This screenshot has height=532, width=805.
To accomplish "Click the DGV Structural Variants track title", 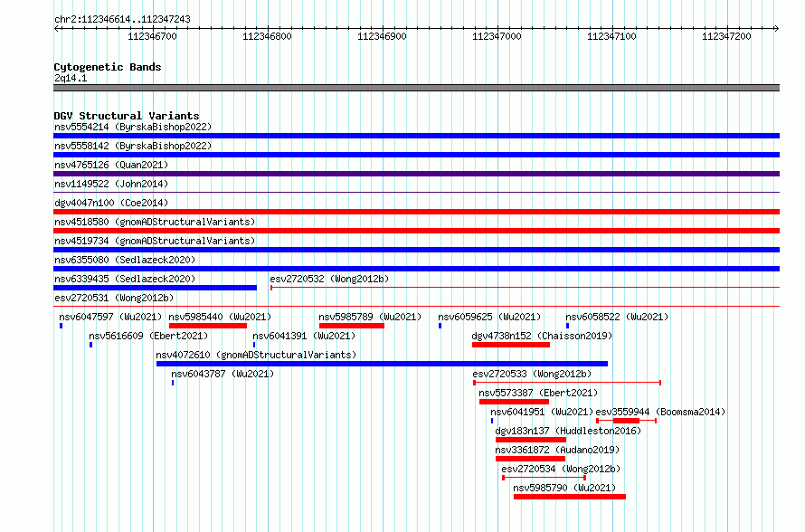I will coord(127,116).
